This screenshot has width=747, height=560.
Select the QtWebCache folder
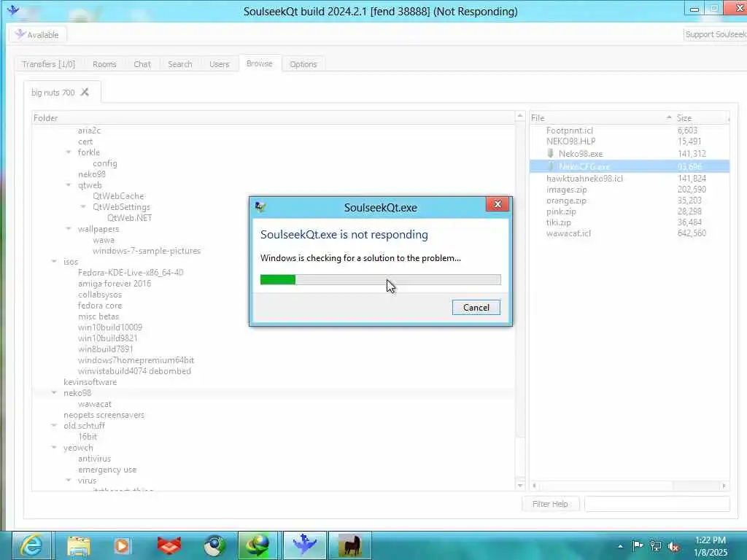point(118,195)
